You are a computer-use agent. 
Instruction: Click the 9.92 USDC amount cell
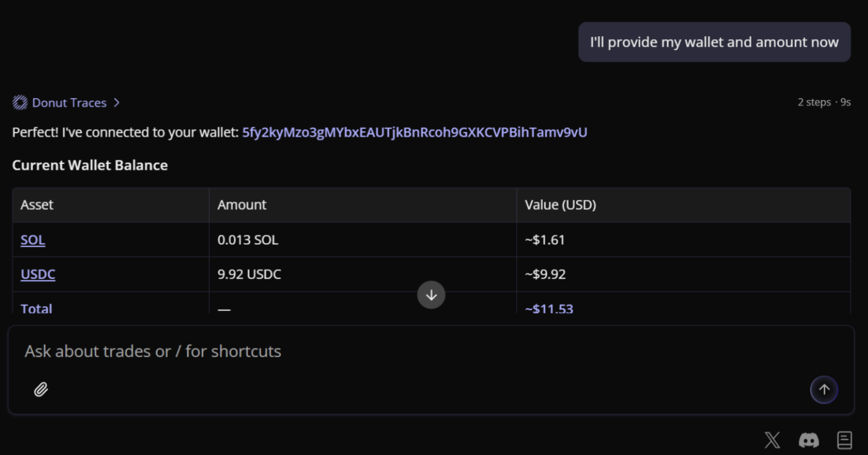(x=249, y=274)
